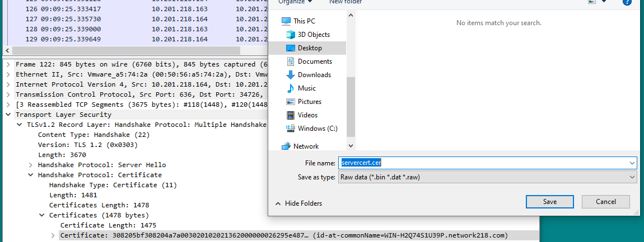Click the This PC computer icon
Screen dimensions: 644x242
coord(286,21)
